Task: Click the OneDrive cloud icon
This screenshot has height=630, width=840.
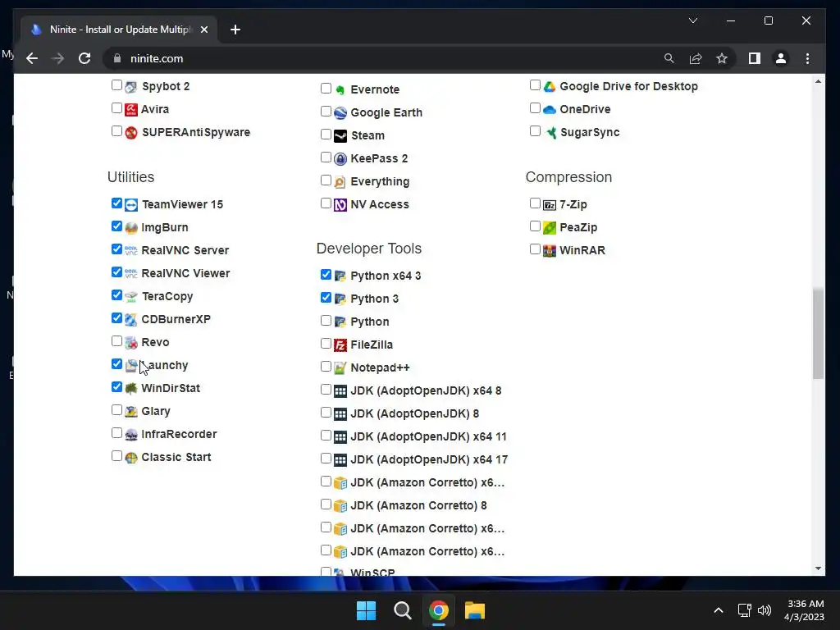Action: point(549,109)
